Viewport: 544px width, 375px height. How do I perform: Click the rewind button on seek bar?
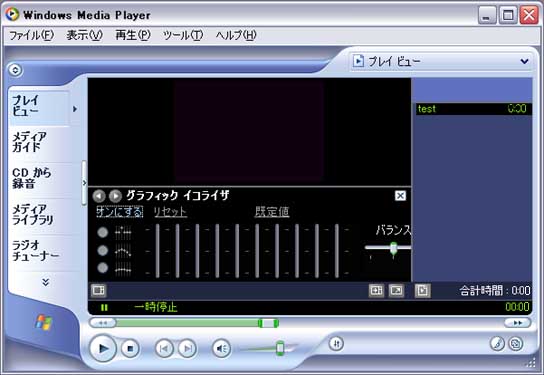click(103, 323)
